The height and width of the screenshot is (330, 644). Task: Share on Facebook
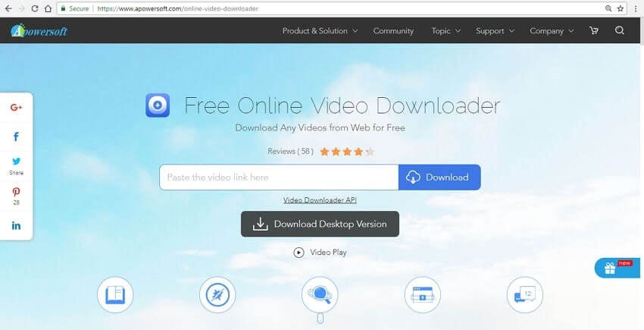tap(16, 137)
